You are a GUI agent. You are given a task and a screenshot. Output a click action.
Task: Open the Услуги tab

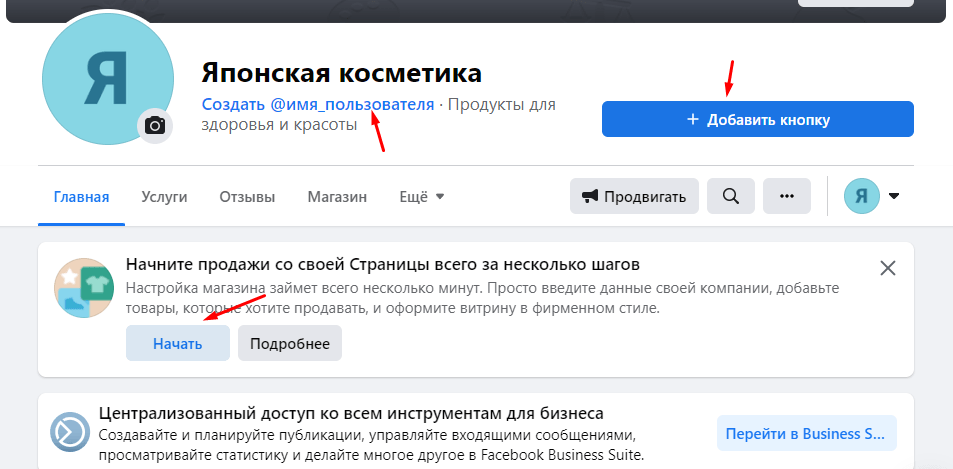[x=164, y=197]
